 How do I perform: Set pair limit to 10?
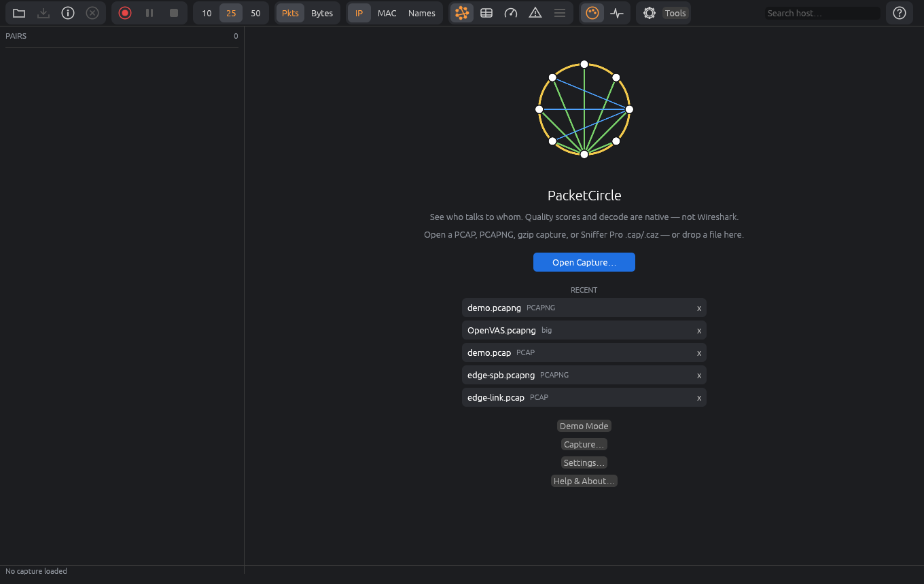(207, 13)
